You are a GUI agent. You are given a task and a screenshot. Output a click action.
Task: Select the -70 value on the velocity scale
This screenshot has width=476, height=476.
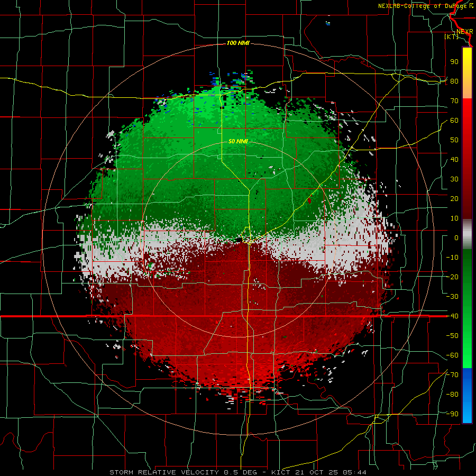452,375
